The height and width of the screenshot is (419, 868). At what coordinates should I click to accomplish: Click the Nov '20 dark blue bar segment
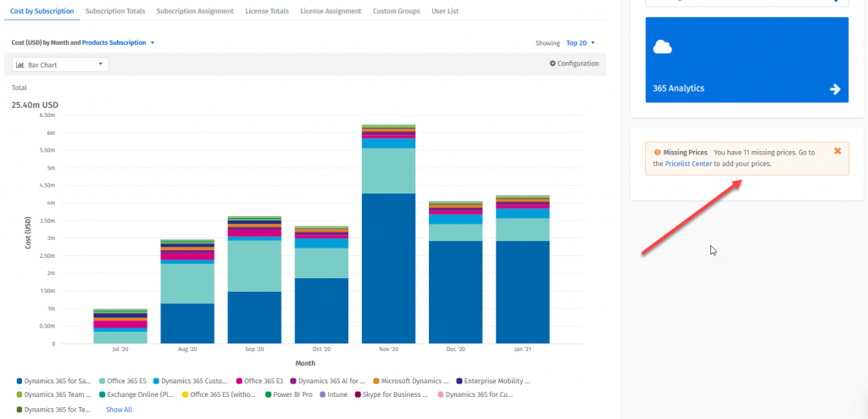(x=388, y=268)
